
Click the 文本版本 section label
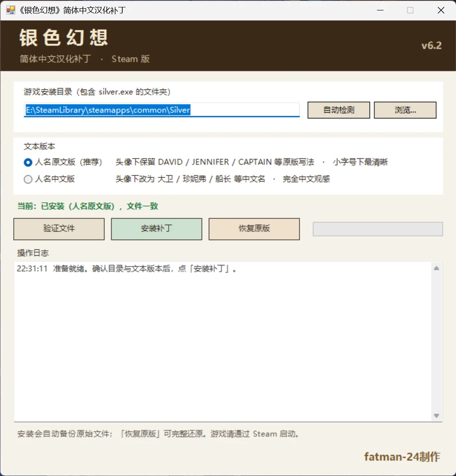click(39, 147)
